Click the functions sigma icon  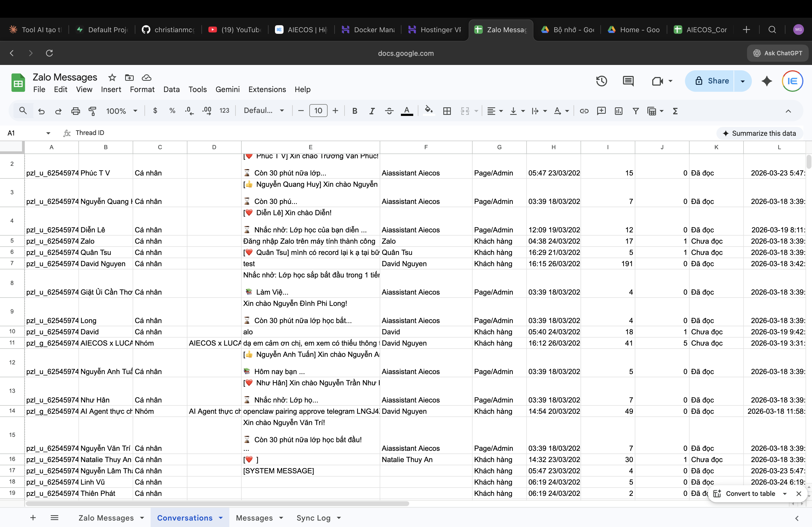coord(675,111)
